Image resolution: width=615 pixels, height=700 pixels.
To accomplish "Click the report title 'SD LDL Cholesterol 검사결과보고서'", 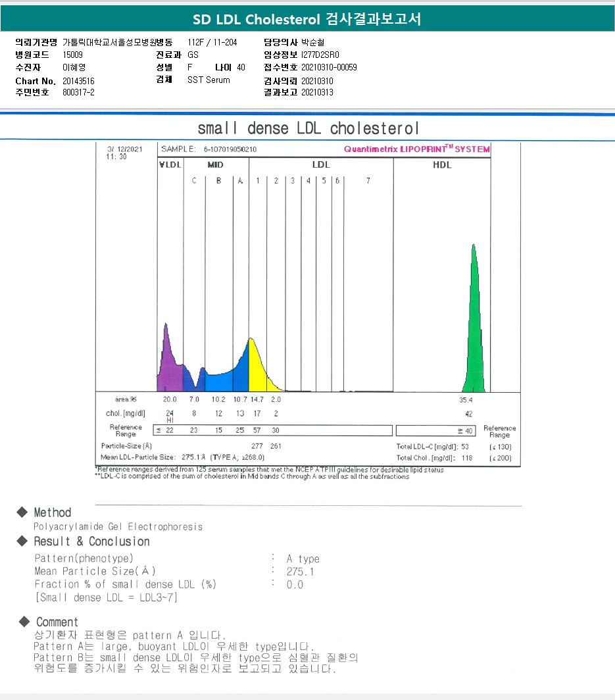I will (307, 19).
